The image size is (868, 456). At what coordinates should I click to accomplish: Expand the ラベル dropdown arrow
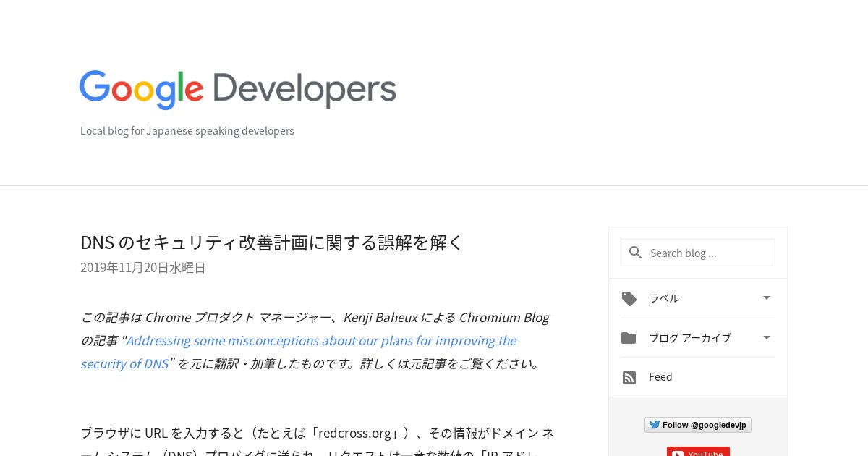[767, 297]
